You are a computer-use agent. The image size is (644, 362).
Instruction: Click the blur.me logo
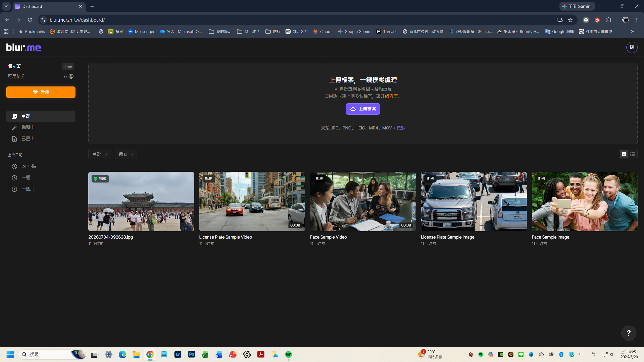[x=24, y=47]
